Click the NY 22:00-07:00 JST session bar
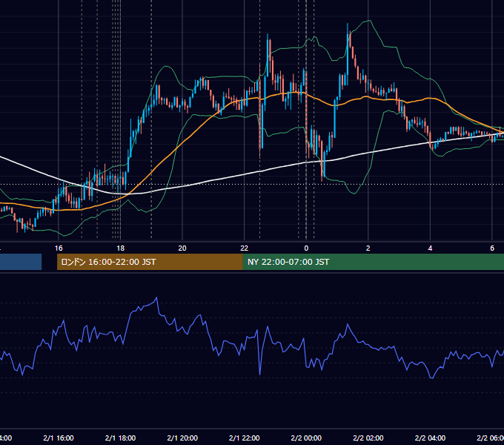This screenshot has width=504, height=445. [x=373, y=262]
